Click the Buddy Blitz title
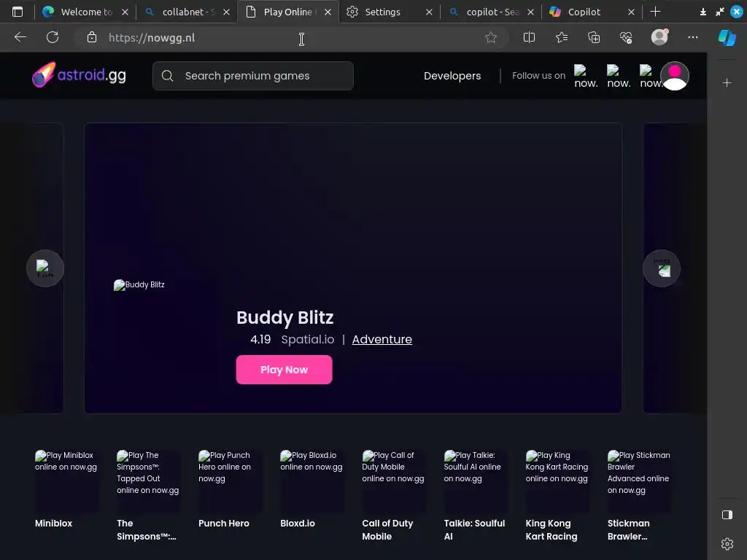The height and width of the screenshot is (560, 747). pos(285,318)
